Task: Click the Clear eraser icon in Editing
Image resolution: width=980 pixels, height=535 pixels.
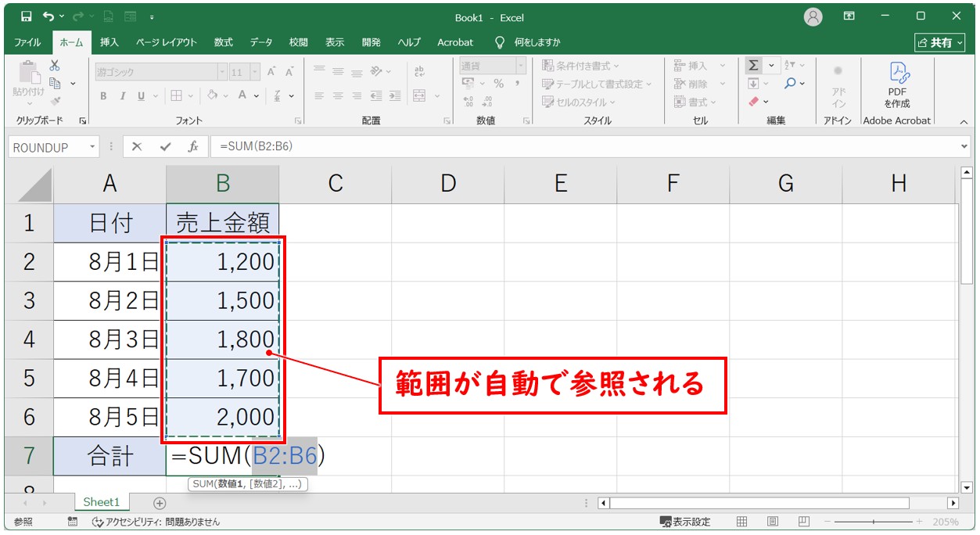Action: (754, 102)
